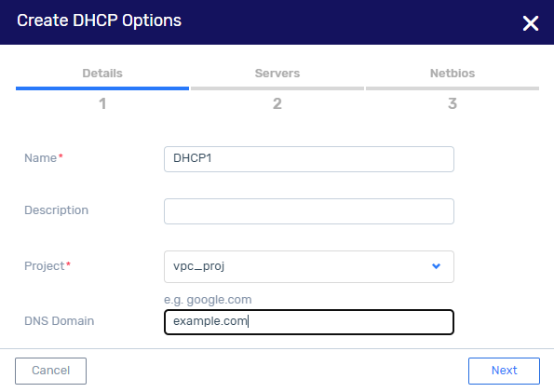Close the Create DHCP Options dialog

(x=531, y=23)
